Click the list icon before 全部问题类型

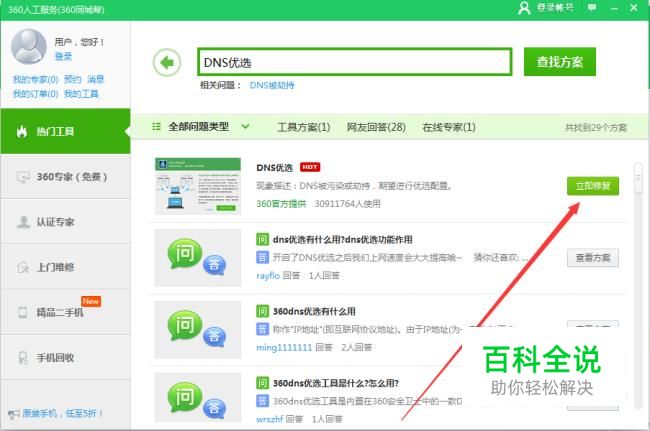[156, 126]
